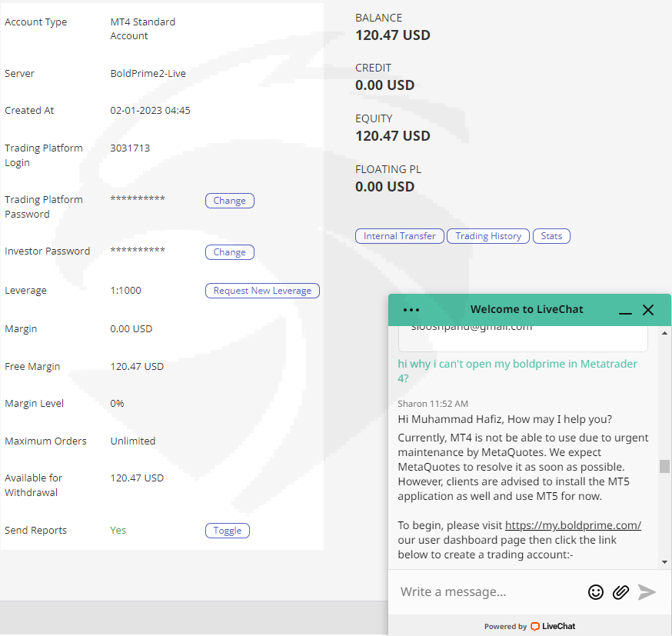Send the chat message with arrow icon

point(647,591)
